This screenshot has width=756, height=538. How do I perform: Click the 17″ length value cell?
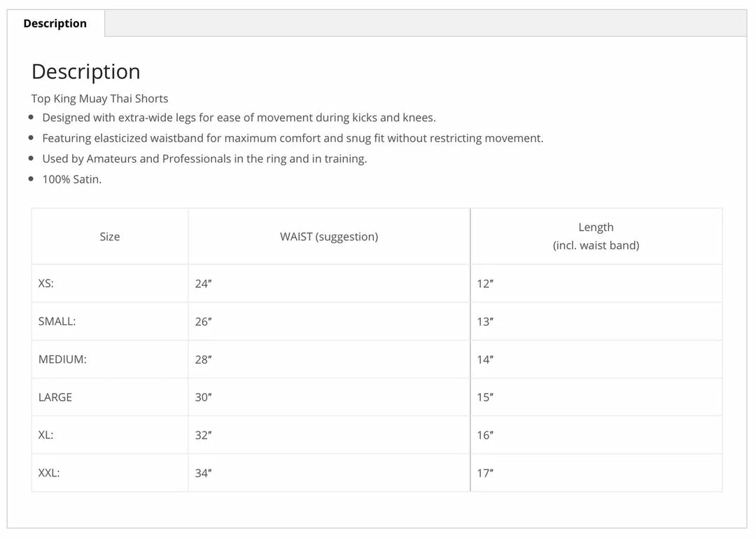pyautogui.click(x=485, y=473)
